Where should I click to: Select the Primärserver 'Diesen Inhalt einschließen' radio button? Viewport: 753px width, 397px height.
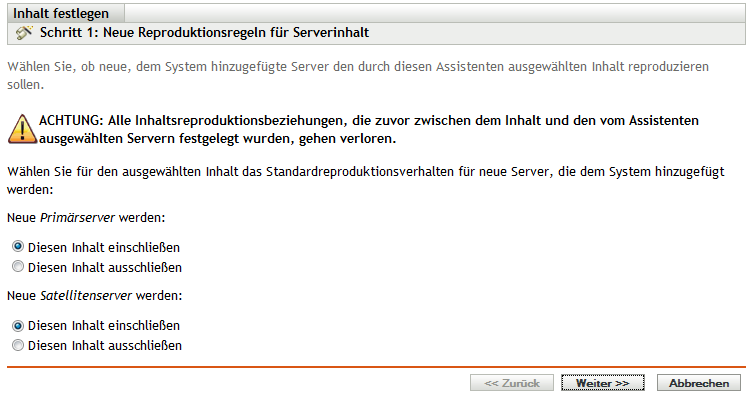18,247
